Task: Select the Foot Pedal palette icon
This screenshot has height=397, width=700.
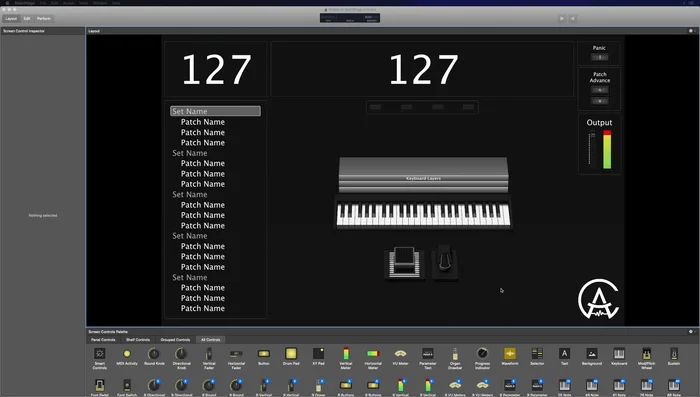Action: click(x=100, y=385)
